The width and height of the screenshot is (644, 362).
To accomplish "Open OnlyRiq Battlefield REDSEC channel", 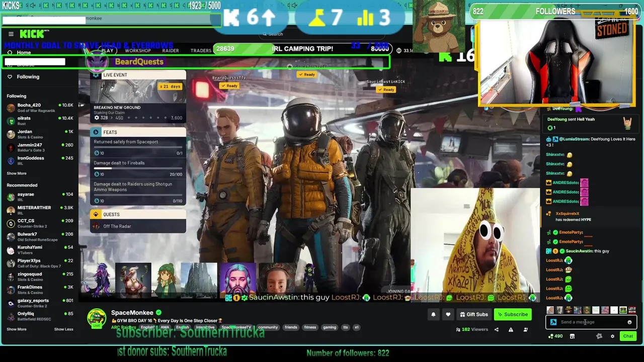I will [40, 316].
